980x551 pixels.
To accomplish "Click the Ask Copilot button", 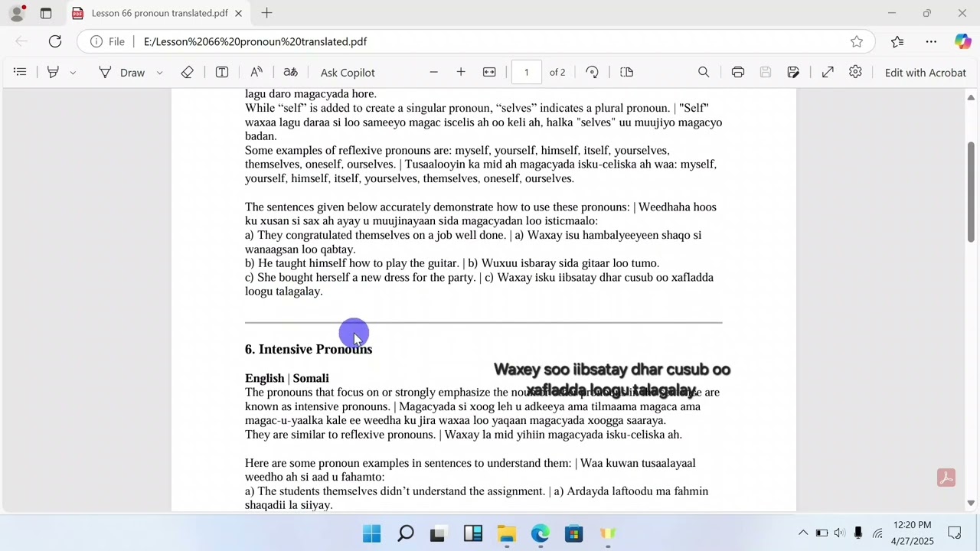I will click(348, 73).
